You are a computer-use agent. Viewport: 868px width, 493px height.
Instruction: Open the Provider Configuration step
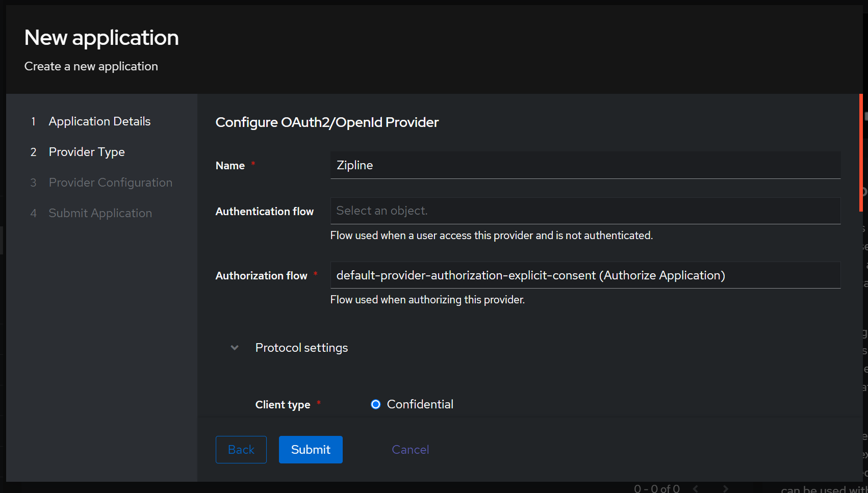click(x=110, y=182)
